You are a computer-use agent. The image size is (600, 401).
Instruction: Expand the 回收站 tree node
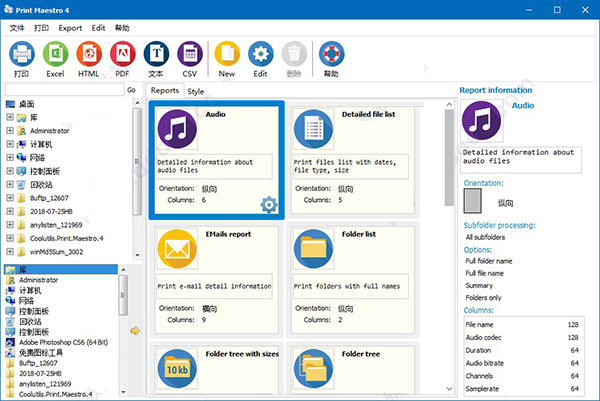click(x=10, y=184)
